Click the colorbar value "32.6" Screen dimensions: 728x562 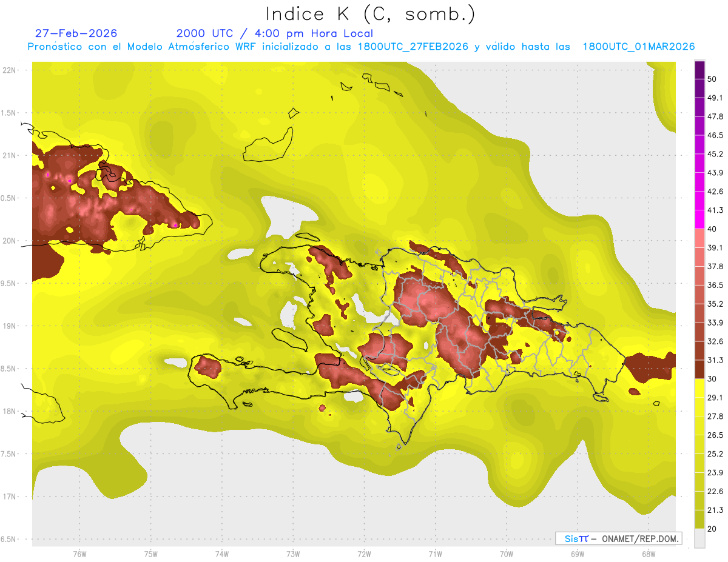[x=715, y=341]
